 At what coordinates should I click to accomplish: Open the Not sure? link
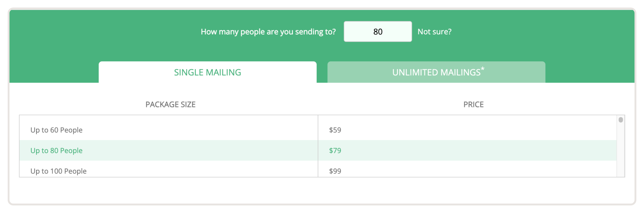pyautogui.click(x=435, y=32)
